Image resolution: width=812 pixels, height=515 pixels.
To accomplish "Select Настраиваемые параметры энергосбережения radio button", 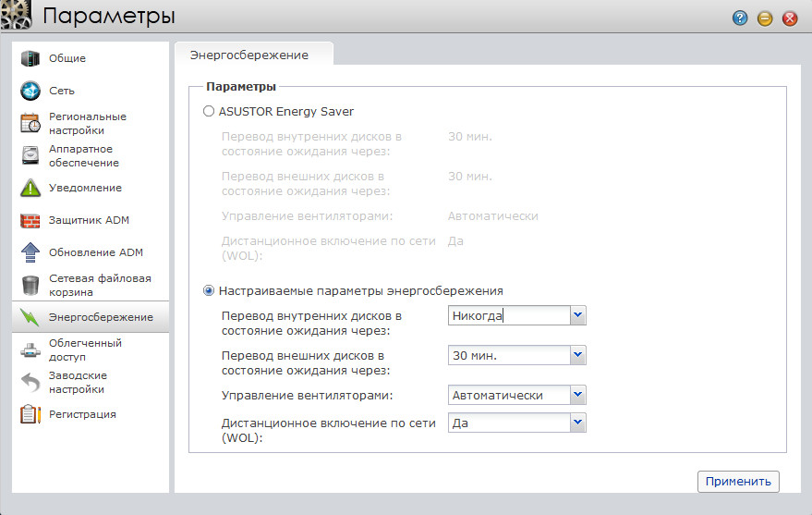I will click(209, 290).
